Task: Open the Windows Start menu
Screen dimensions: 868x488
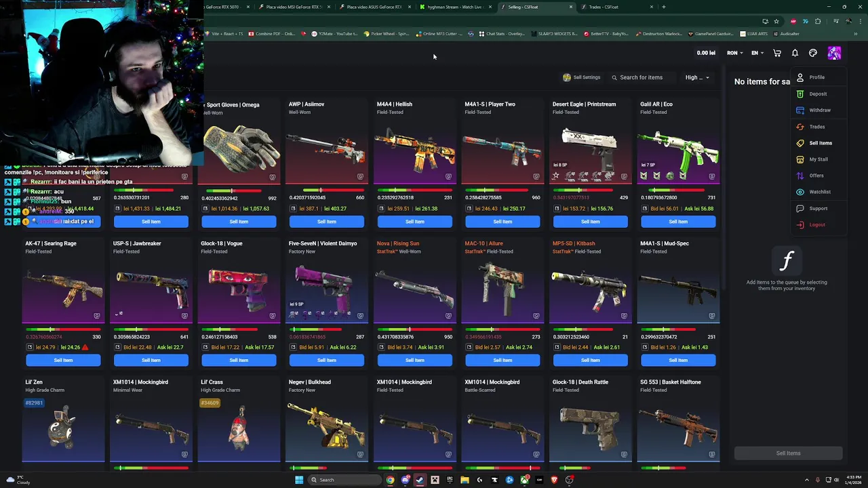Action: (x=298, y=480)
